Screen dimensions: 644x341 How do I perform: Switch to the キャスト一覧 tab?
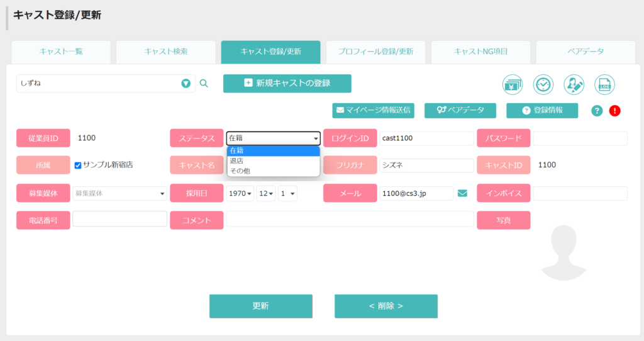pos(61,52)
